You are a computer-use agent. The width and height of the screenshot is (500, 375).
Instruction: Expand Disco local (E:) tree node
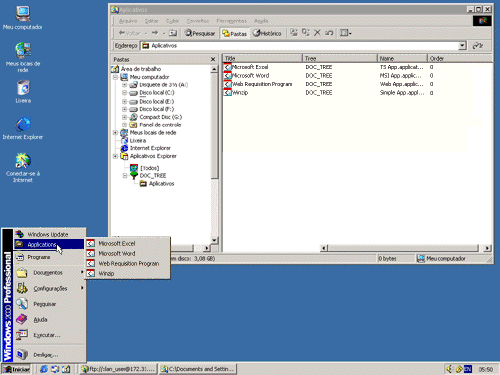(125, 101)
